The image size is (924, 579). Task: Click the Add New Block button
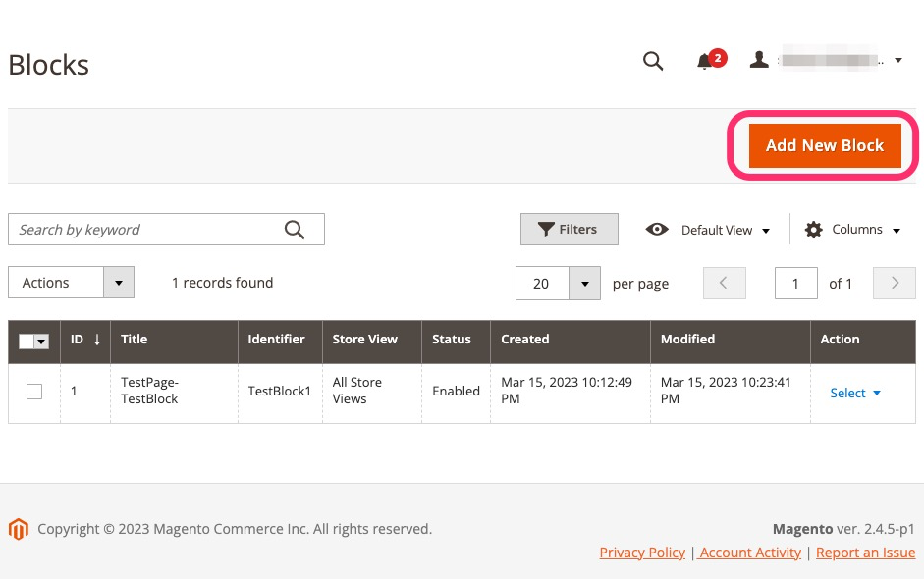[x=824, y=145]
